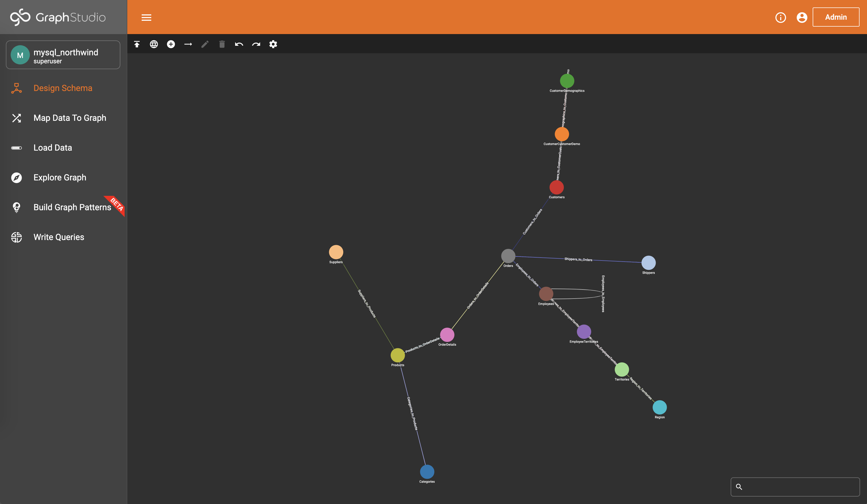Select the Customers vertex node
The image size is (867, 504).
tap(556, 188)
